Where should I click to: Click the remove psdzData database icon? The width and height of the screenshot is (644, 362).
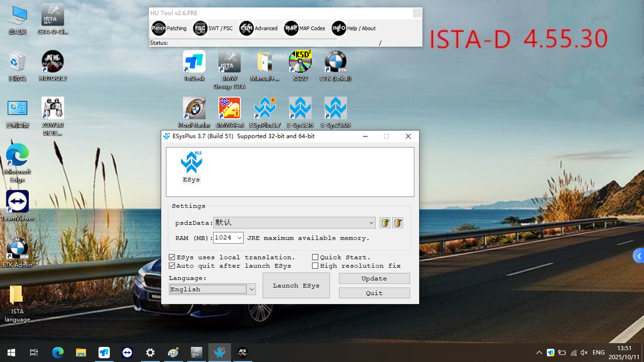coord(398,223)
